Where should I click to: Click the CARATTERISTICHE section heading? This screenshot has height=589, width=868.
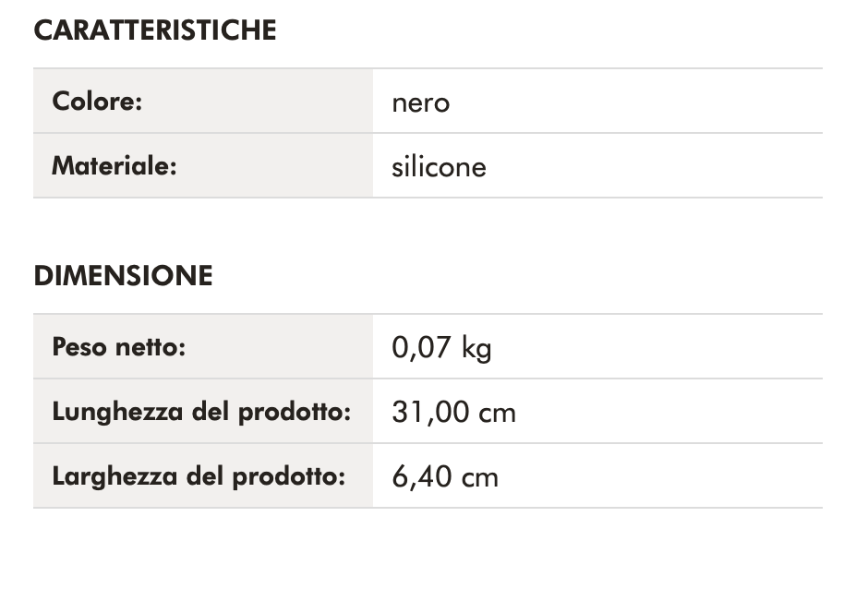coord(155,30)
